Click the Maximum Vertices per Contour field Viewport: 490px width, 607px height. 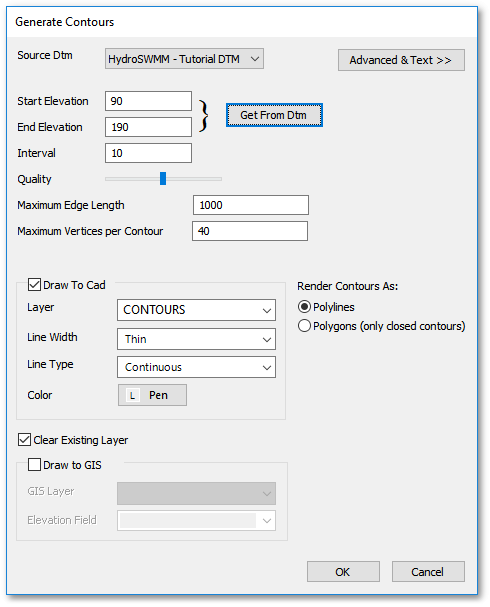[x=250, y=231]
